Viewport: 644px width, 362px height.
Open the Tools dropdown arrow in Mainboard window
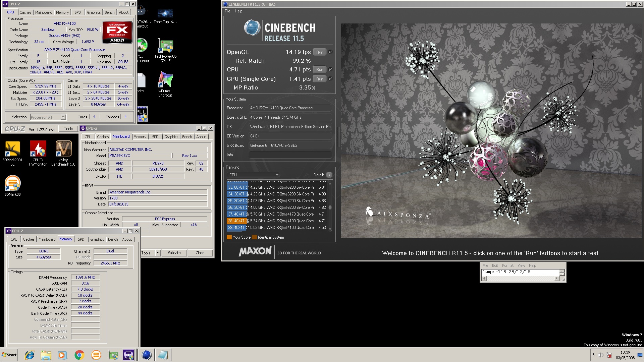[x=158, y=253]
